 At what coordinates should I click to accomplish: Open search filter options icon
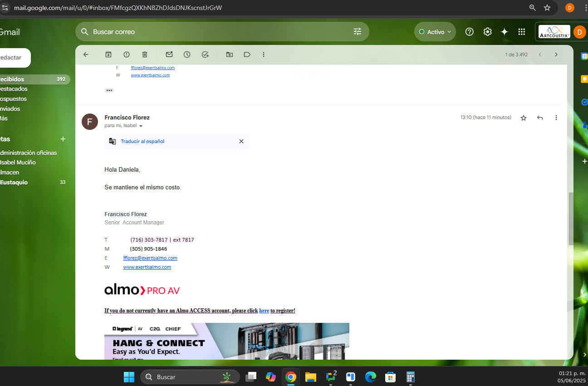tap(358, 32)
